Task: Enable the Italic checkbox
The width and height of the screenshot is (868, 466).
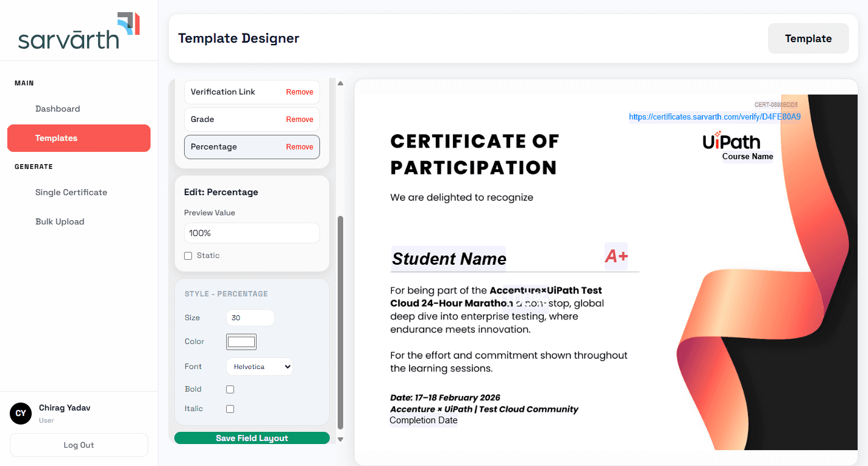Action: click(x=230, y=409)
